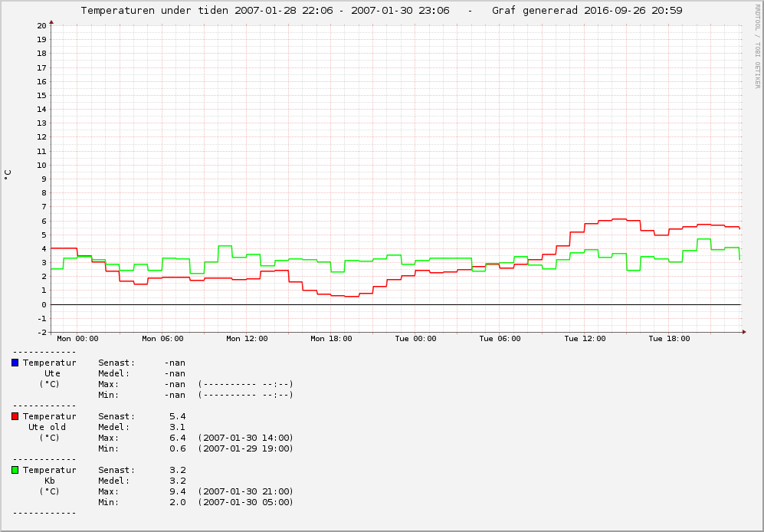Viewport: 764px width, 532px height.
Task: Click the Mon 18:00 time axis label
Action: [331, 338]
